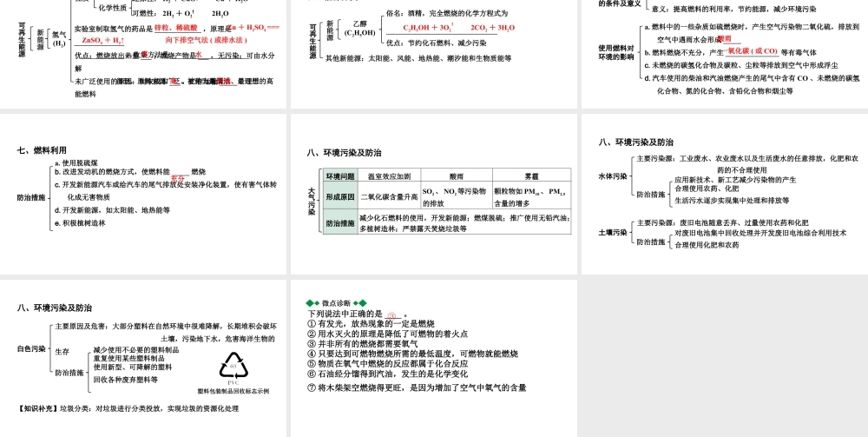The image size is (868, 437).
Task: Click statement "③ 并非所有的燃烧都需要氧气"
Action: pos(363,343)
